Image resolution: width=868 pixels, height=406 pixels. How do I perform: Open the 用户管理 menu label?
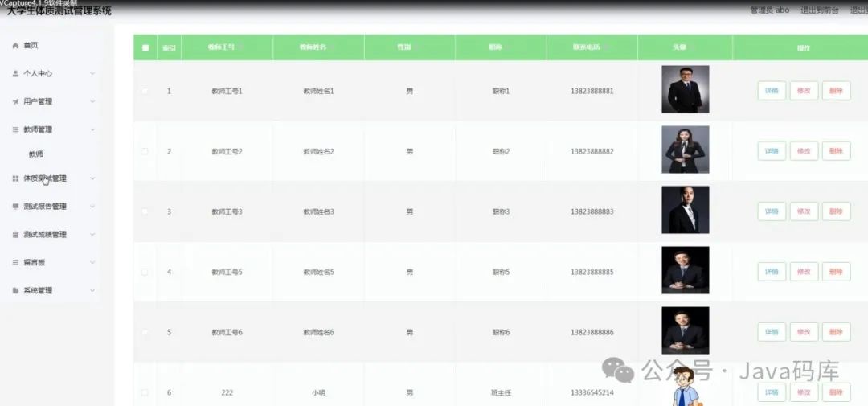pos(38,102)
